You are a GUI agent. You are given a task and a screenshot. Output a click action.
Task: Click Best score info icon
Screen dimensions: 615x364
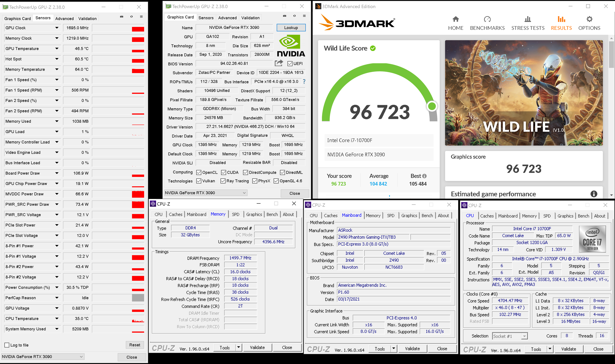(x=424, y=176)
